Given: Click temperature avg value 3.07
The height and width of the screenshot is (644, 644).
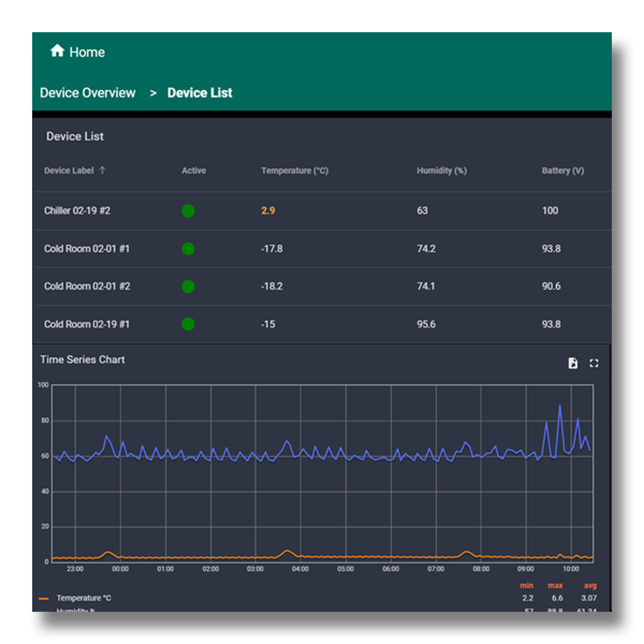Looking at the screenshot, I should (x=589, y=598).
